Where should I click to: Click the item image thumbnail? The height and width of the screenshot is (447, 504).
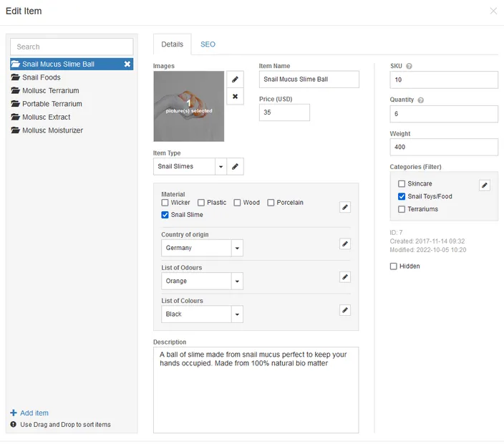pos(189,106)
